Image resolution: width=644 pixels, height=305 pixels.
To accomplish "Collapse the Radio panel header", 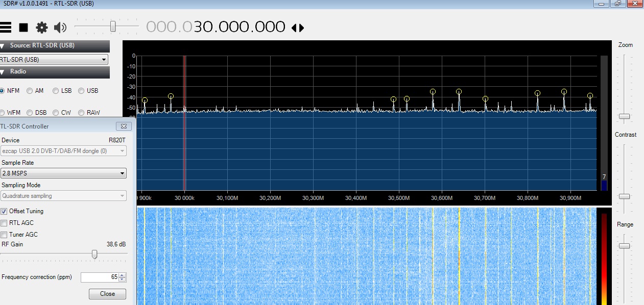I will (x=3, y=72).
